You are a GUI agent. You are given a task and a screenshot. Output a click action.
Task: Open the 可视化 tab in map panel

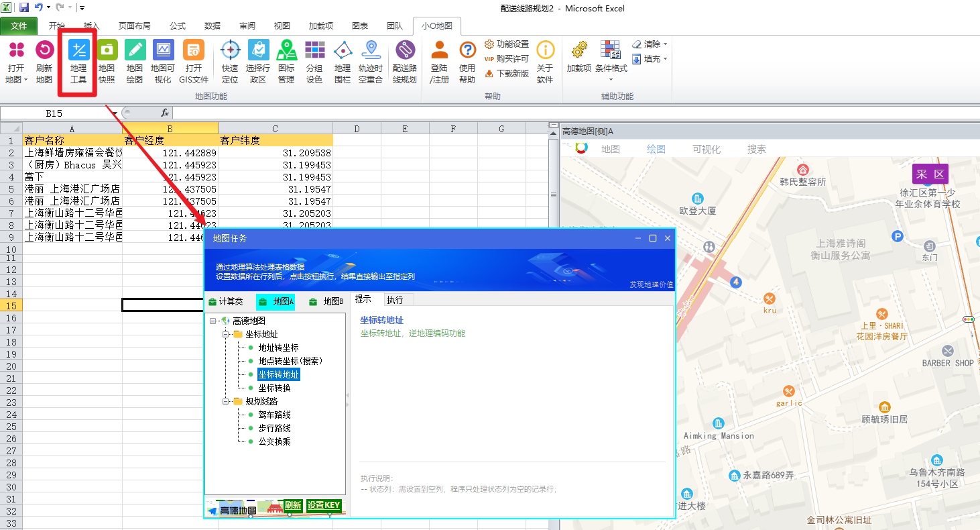[707, 149]
